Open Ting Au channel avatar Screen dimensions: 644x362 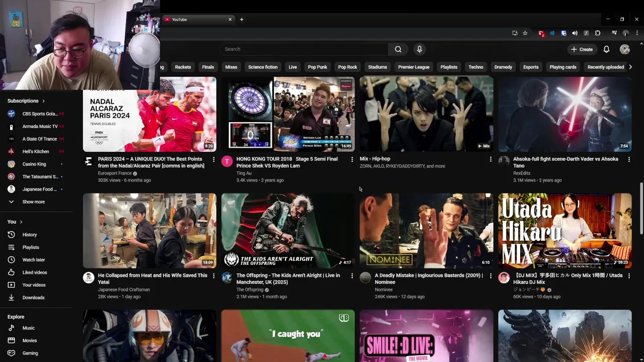(227, 161)
